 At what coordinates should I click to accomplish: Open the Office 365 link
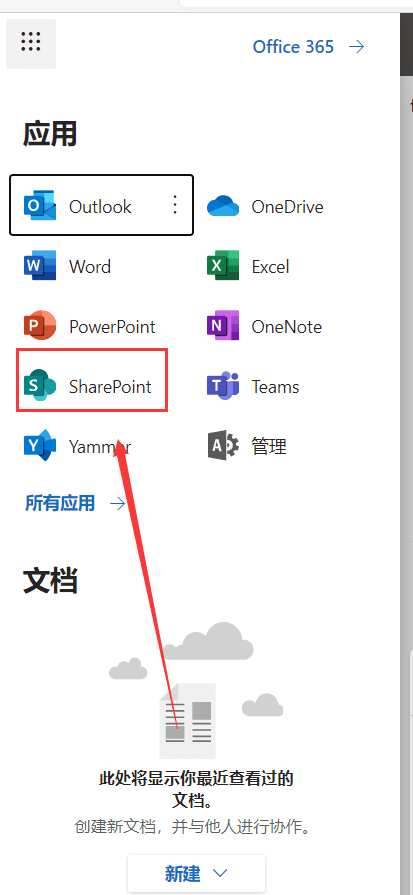click(293, 47)
